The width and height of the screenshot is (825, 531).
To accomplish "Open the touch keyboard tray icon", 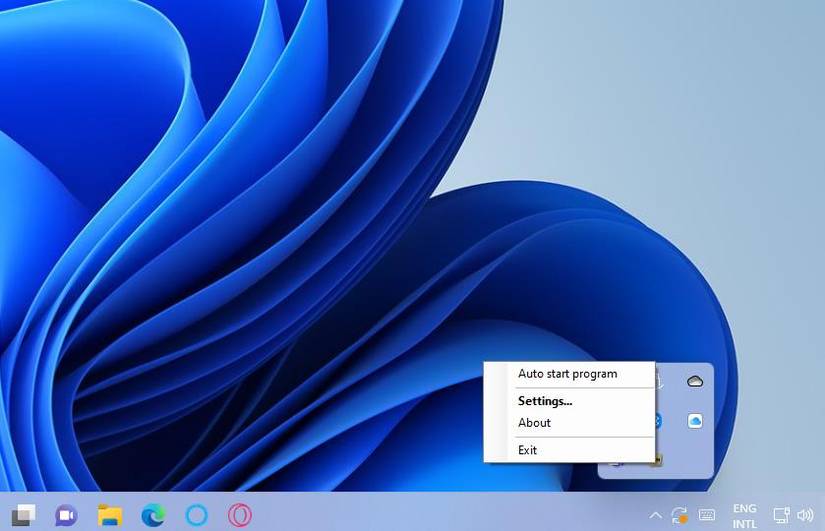I will coord(707,515).
